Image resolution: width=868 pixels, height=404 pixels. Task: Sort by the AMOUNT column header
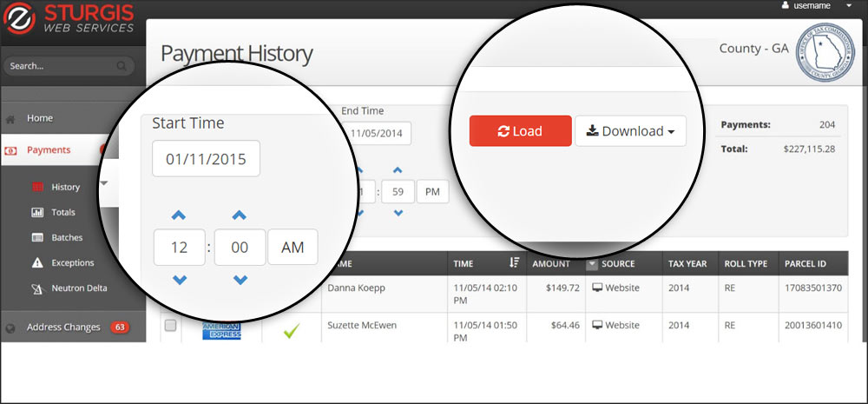(551, 264)
